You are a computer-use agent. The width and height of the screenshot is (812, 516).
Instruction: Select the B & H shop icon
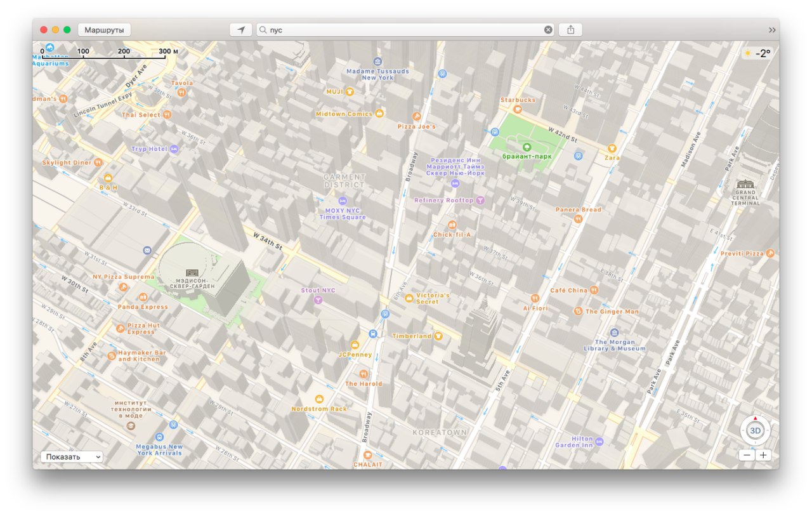point(108,178)
